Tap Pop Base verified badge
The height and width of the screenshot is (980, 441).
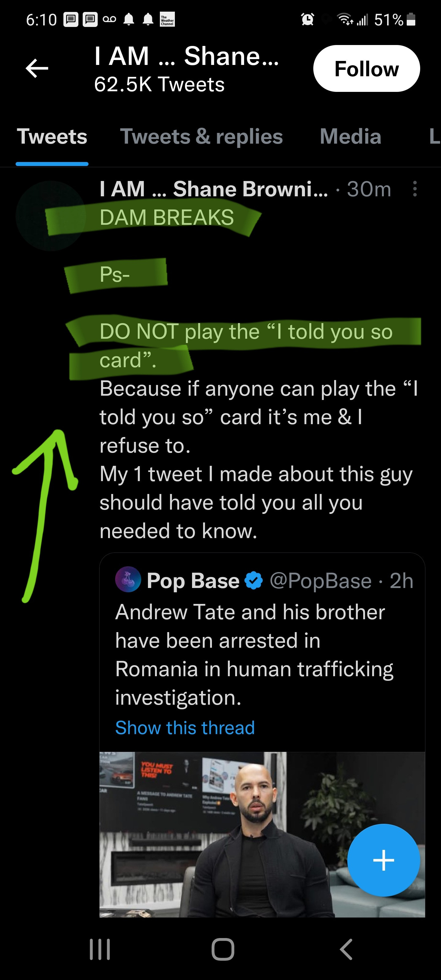pos(253,581)
